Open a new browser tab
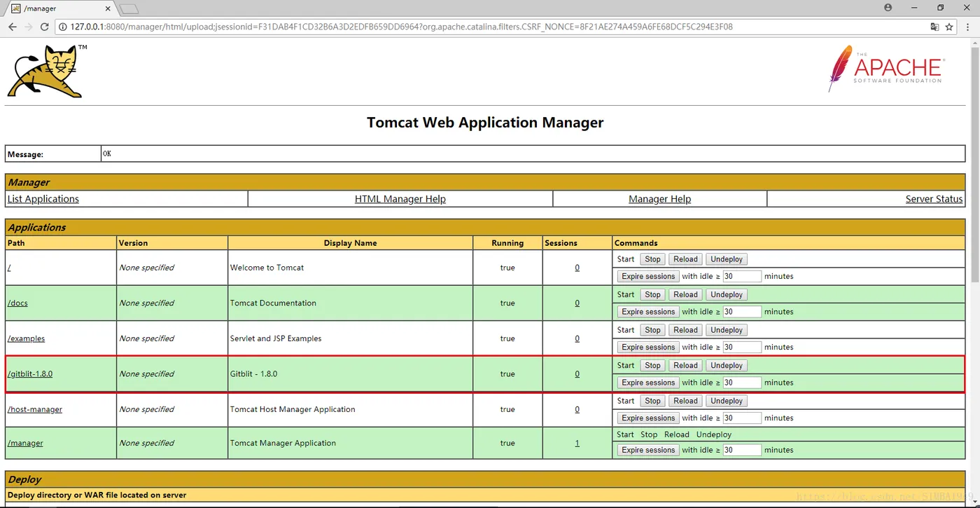980x508 pixels. click(129, 9)
